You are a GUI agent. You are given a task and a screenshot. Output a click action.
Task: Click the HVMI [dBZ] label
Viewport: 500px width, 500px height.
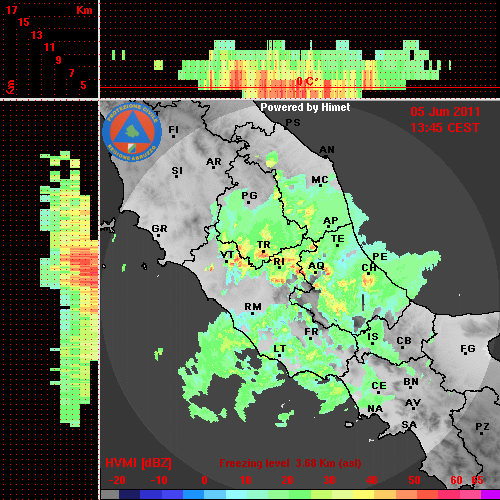pos(138,463)
